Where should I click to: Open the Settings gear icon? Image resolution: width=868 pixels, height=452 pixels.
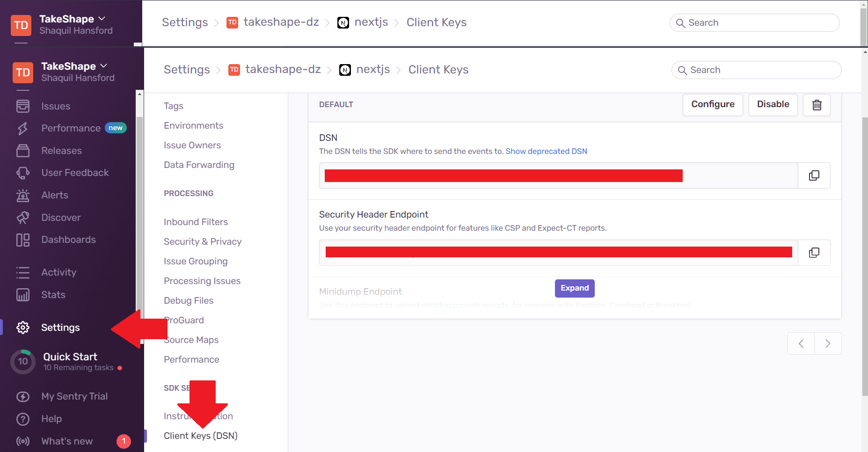click(x=23, y=328)
